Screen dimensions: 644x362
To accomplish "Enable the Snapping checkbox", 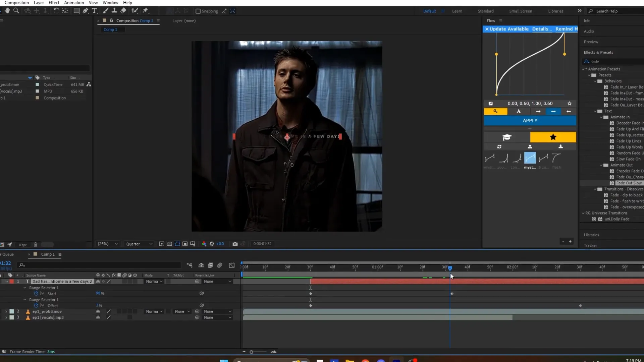I will pyautogui.click(x=198, y=11).
